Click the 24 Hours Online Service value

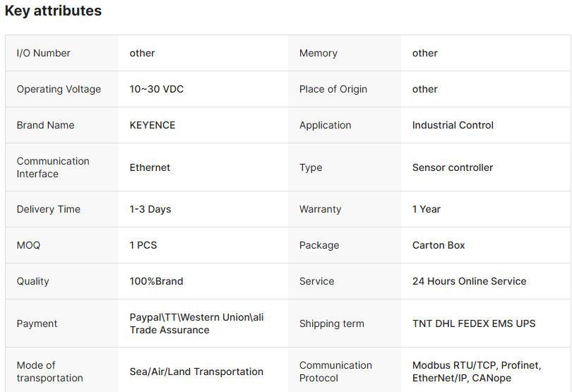coord(469,281)
